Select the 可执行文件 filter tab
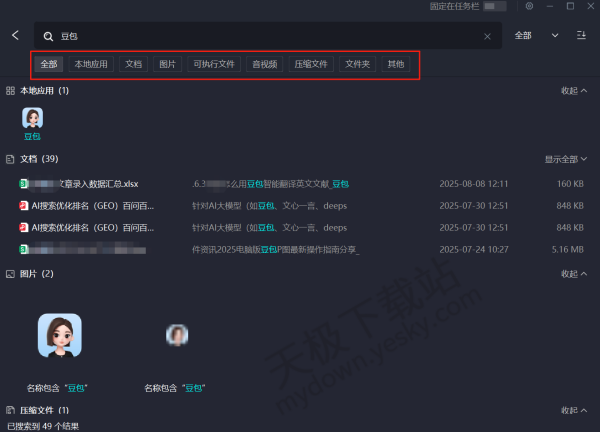Viewport: 600px width, 432px height. 213,64
